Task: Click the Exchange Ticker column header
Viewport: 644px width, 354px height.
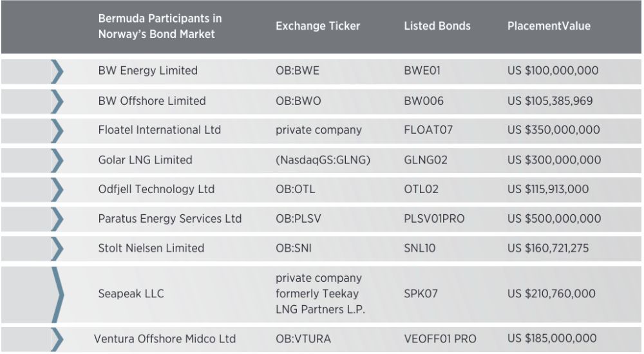Action: [x=317, y=26]
